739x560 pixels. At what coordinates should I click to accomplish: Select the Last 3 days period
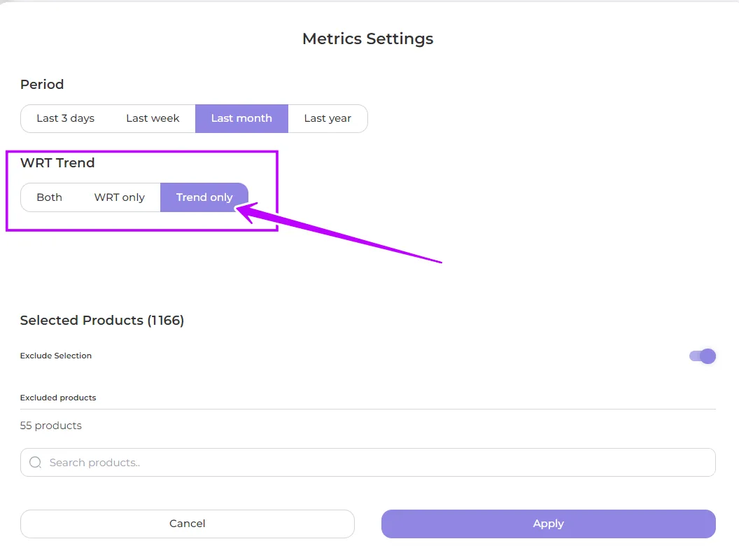[x=65, y=118]
